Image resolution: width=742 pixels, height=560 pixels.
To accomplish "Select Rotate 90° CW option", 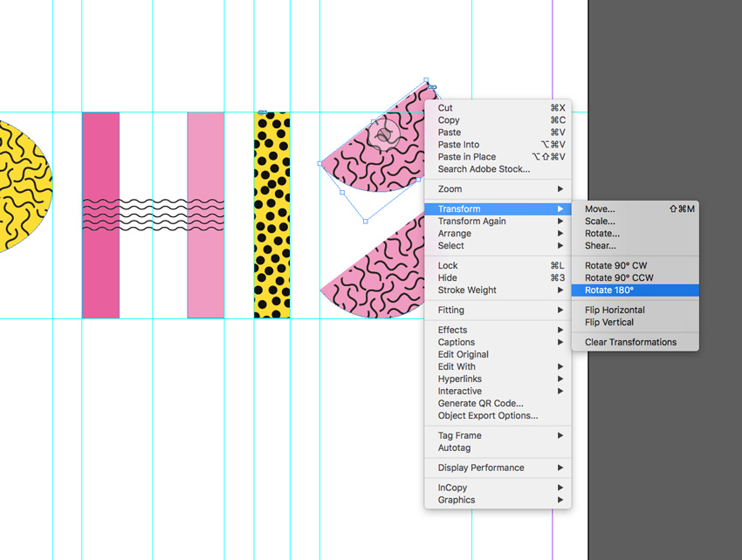I will pyautogui.click(x=615, y=266).
